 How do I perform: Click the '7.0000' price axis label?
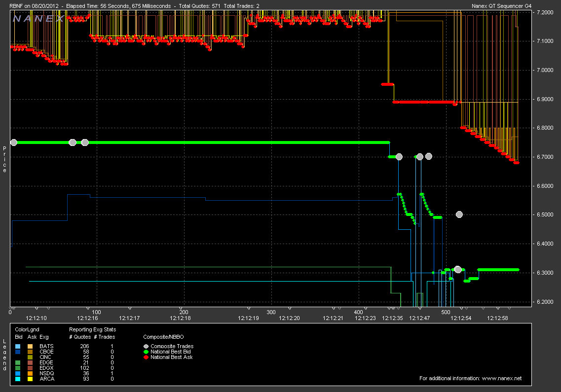pyautogui.click(x=545, y=70)
